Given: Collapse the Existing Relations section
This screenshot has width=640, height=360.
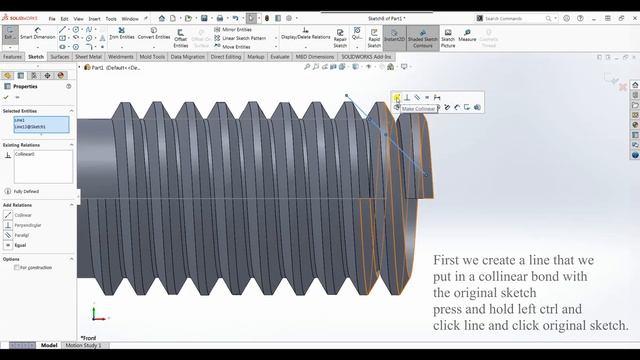Looking at the screenshot, I should 71,145.
